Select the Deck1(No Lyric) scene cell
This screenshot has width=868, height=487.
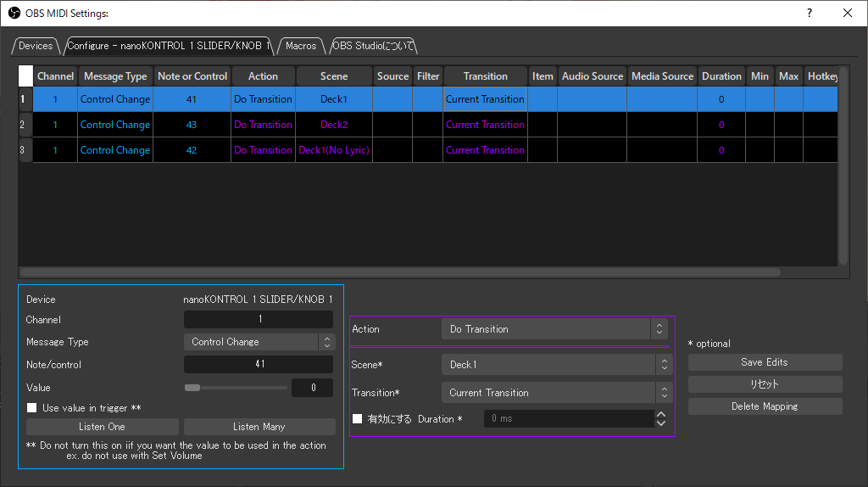pyautogui.click(x=334, y=150)
